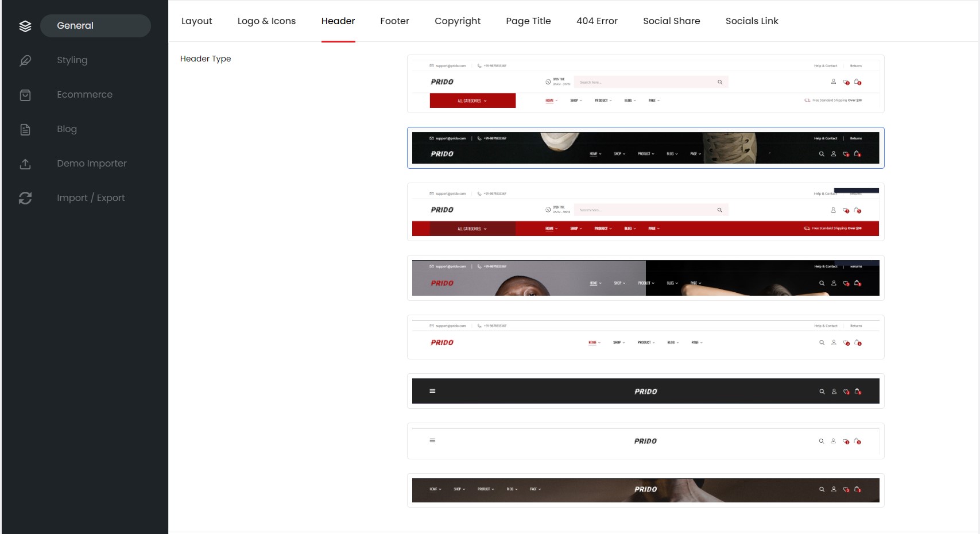Click the Import / Export refresh icon
The image size is (980, 534).
25,198
